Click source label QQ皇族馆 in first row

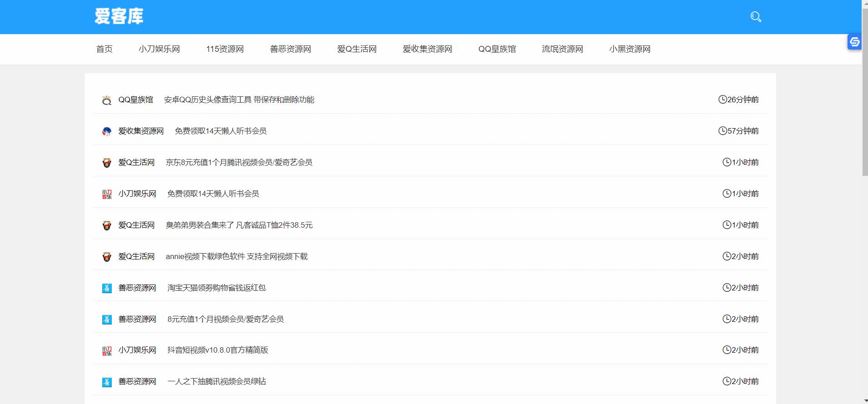pos(136,100)
